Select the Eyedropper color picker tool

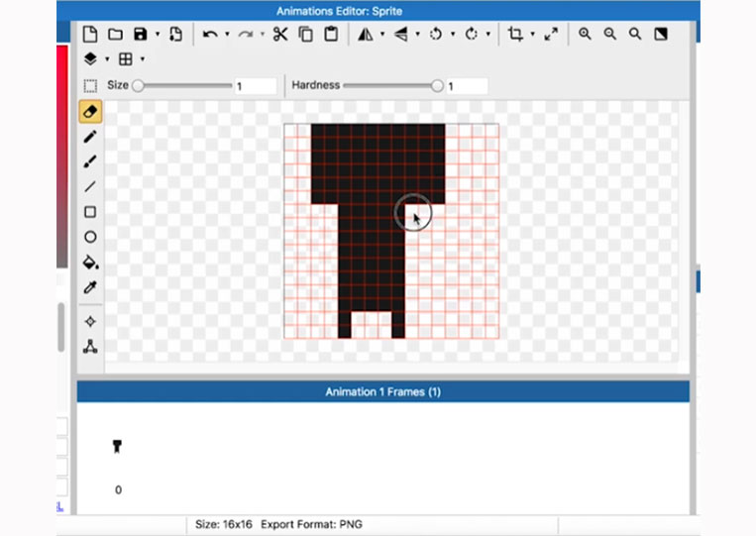click(90, 287)
